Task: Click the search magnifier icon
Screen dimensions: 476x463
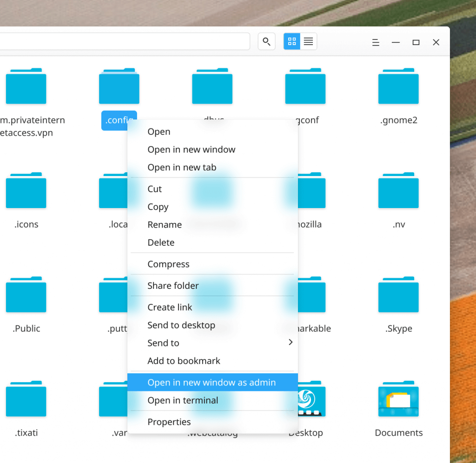Action: [x=266, y=42]
